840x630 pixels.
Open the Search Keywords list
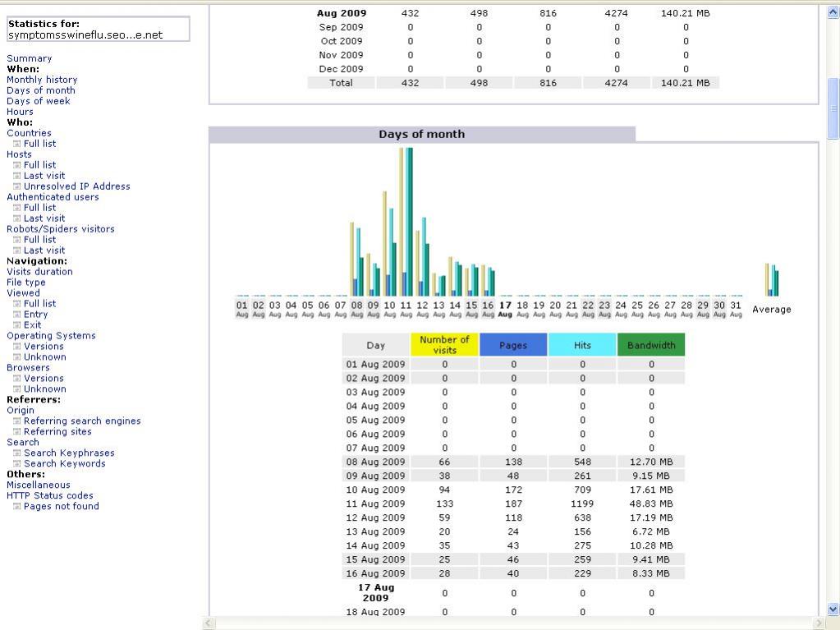(x=64, y=464)
